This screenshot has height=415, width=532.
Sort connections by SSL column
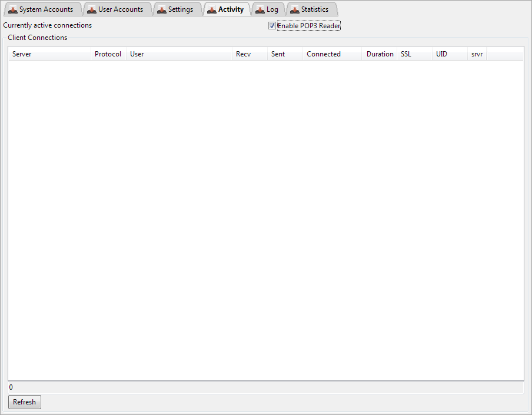(414, 54)
